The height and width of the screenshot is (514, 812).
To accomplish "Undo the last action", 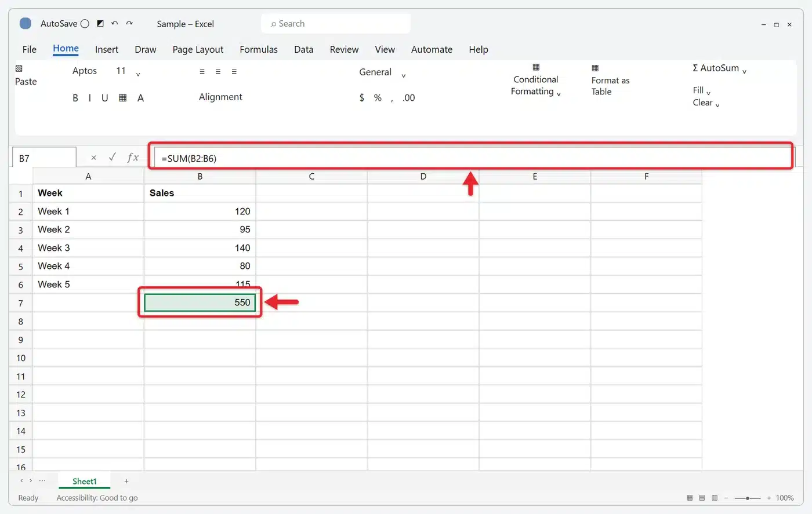I will pyautogui.click(x=115, y=24).
